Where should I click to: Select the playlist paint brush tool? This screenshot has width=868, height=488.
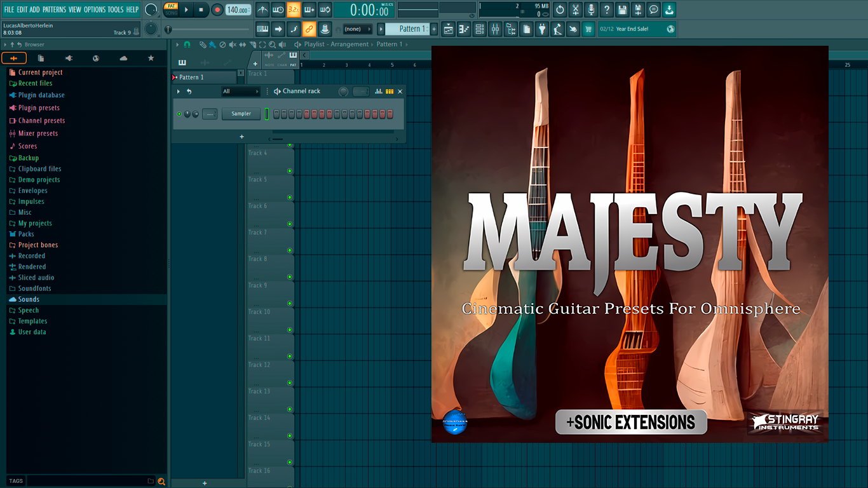pos(212,44)
